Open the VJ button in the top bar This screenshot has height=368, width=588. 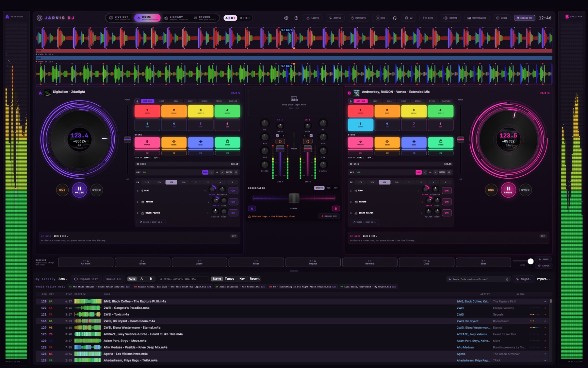[x=409, y=18]
